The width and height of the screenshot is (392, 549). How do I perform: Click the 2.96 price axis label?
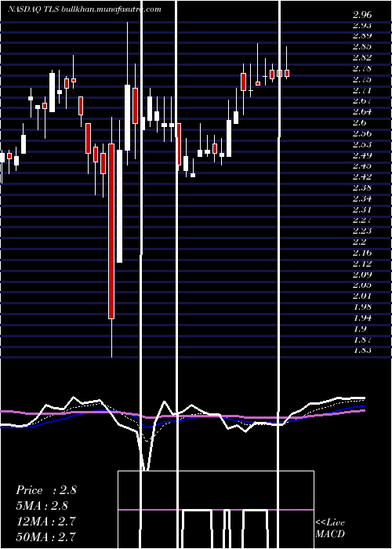(x=362, y=15)
